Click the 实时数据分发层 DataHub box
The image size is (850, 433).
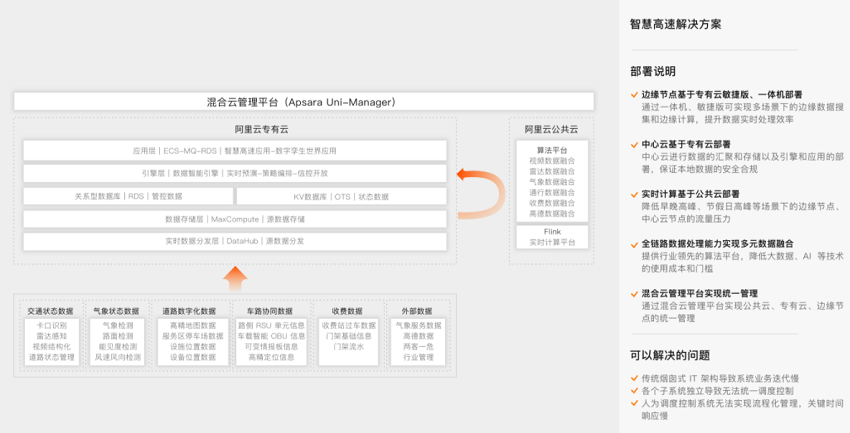[x=235, y=241]
